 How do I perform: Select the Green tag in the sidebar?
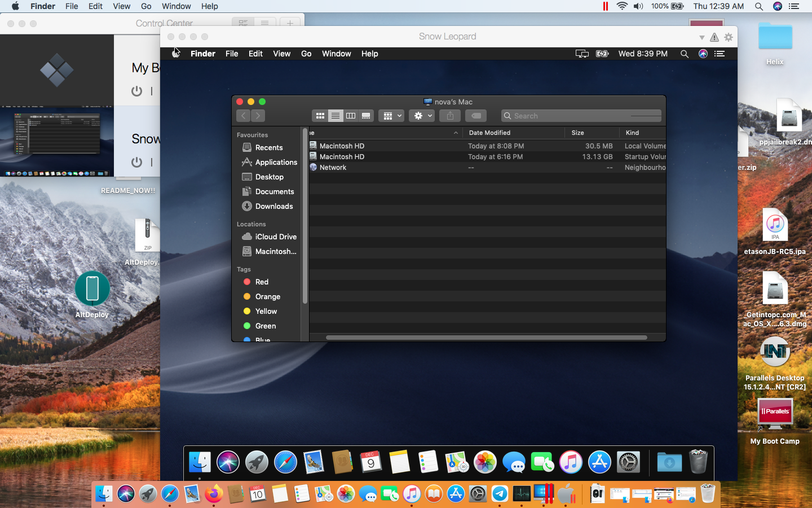click(259, 326)
